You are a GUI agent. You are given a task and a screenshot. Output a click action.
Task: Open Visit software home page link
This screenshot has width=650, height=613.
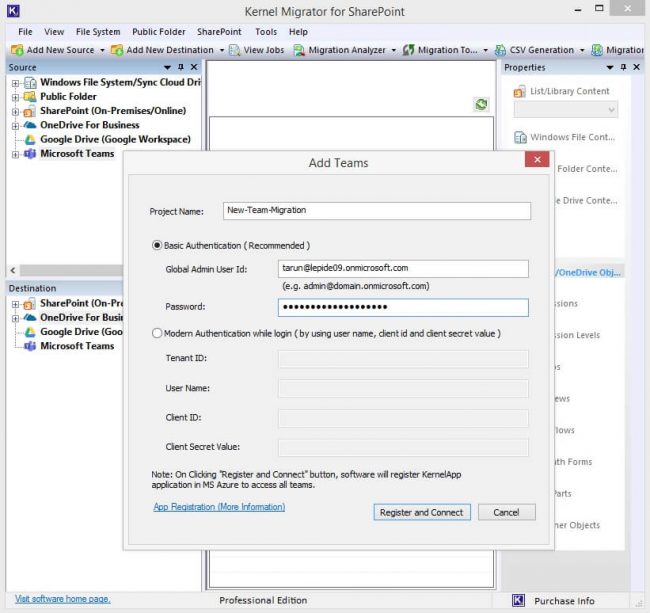click(63, 599)
